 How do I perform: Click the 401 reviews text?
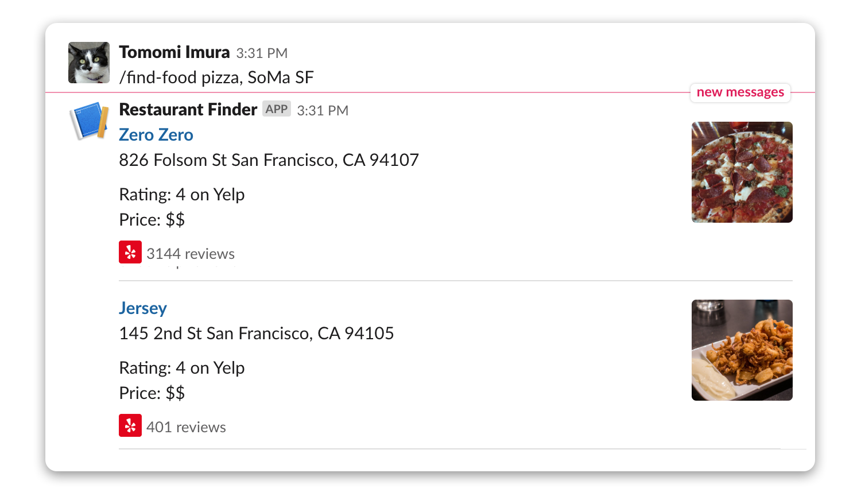click(186, 427)
